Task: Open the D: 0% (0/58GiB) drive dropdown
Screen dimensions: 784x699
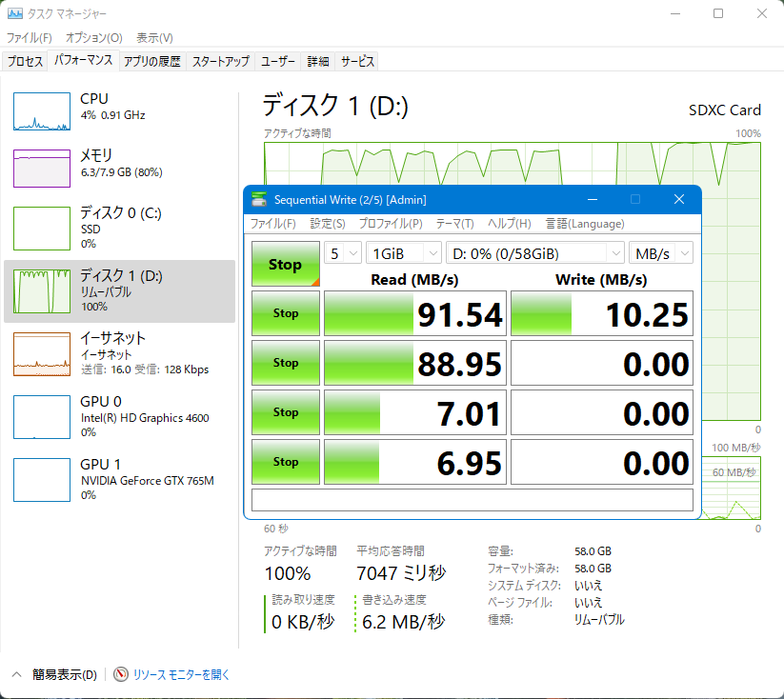Action: pos(535,253)
